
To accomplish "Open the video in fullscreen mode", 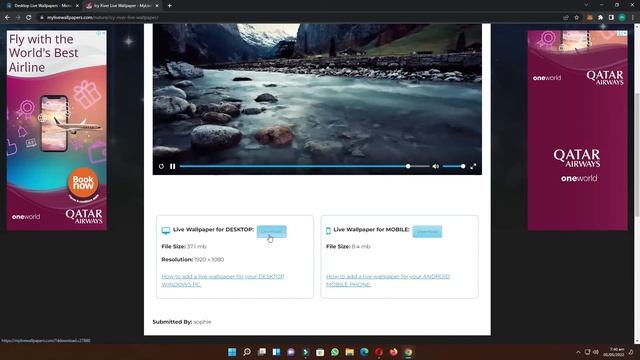I will tap(473, 167).
